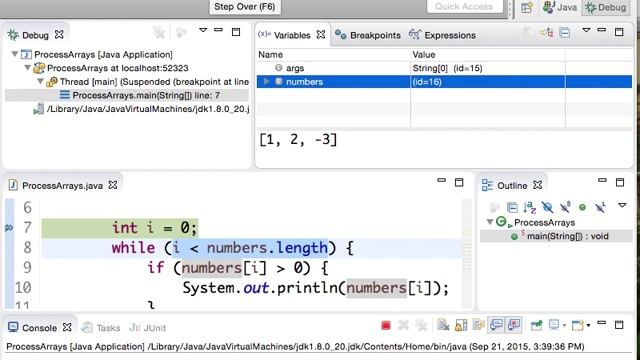The height and width of the screenshot is (360, 640).
Task: Click the (id=16) value cell
Action: coord(427,82)
